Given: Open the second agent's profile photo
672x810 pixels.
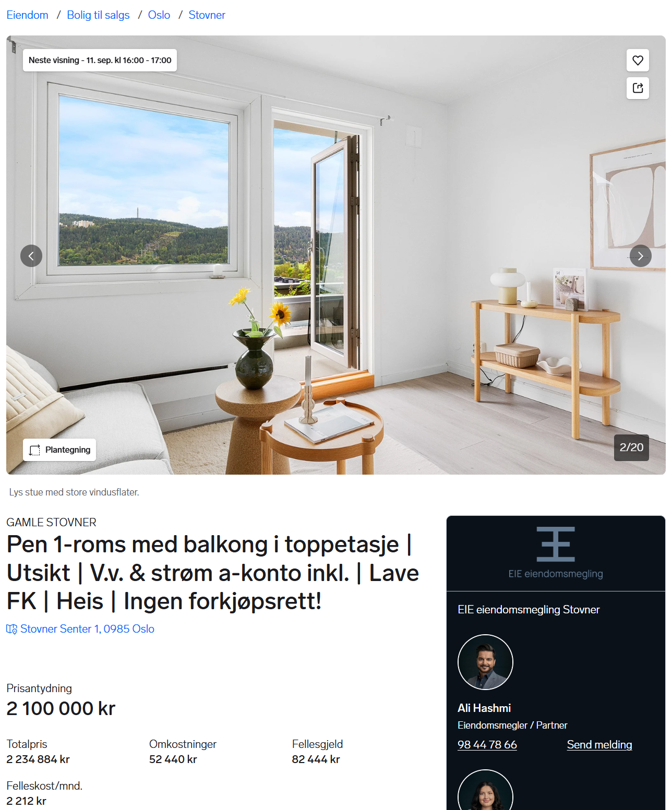Looking at the screenshot, I should [485, 791].
